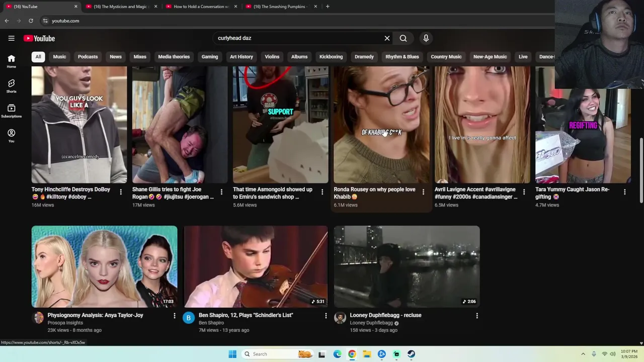Open Ben Shapiro channel avatar

[x=189, y=318]
